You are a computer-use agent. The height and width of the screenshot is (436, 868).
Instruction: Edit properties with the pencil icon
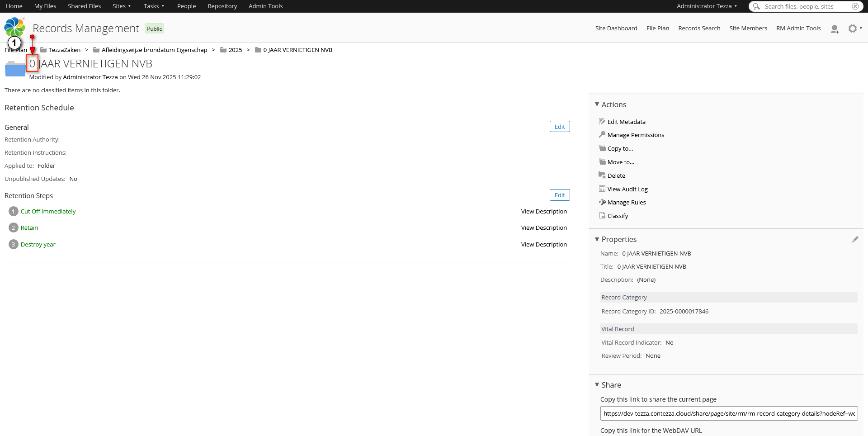[855, 239]
